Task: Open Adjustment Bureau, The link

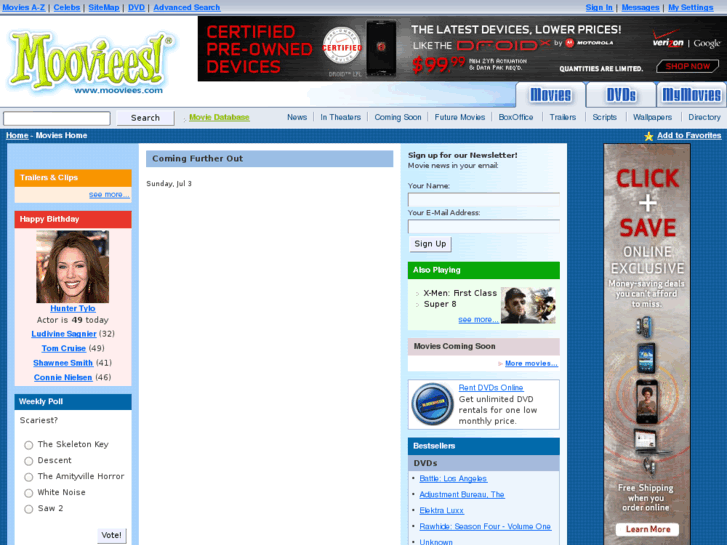Action: coord(462,494)
